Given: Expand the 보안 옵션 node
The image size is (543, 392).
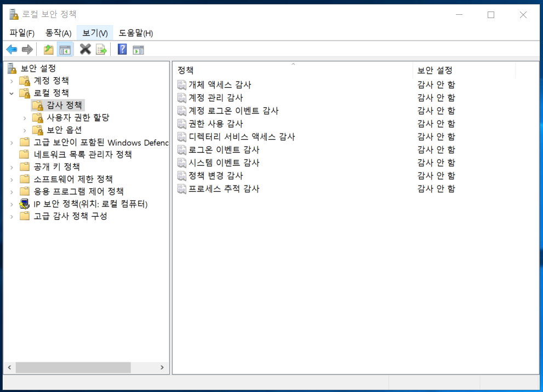Looking at the screenshot, I should tap(25, 131).
